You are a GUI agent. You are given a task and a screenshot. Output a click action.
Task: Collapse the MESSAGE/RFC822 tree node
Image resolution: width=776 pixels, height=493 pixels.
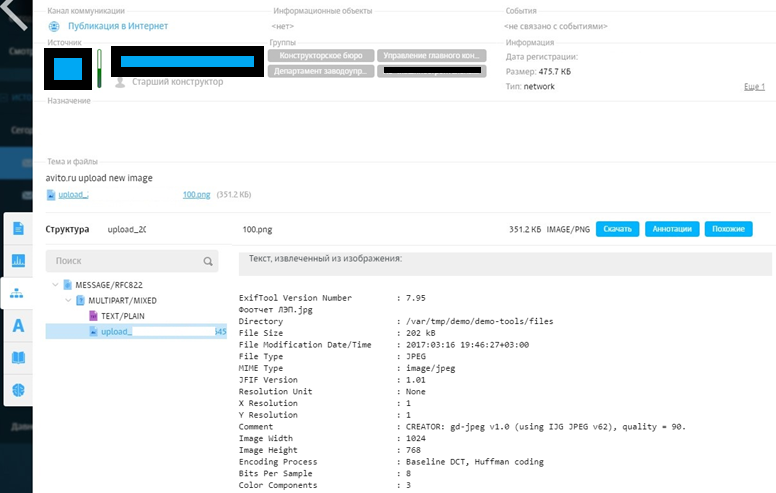click(55, 285)
